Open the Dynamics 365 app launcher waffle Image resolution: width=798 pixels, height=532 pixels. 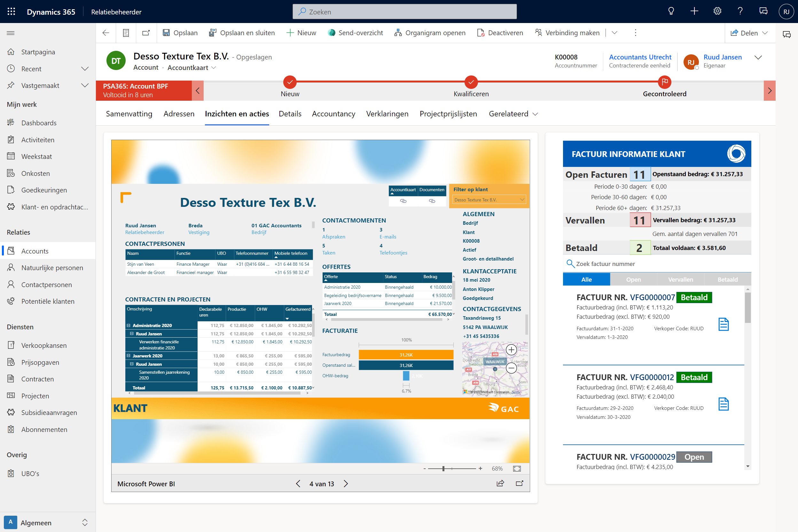pyautogui.click(x=11, y=12)
